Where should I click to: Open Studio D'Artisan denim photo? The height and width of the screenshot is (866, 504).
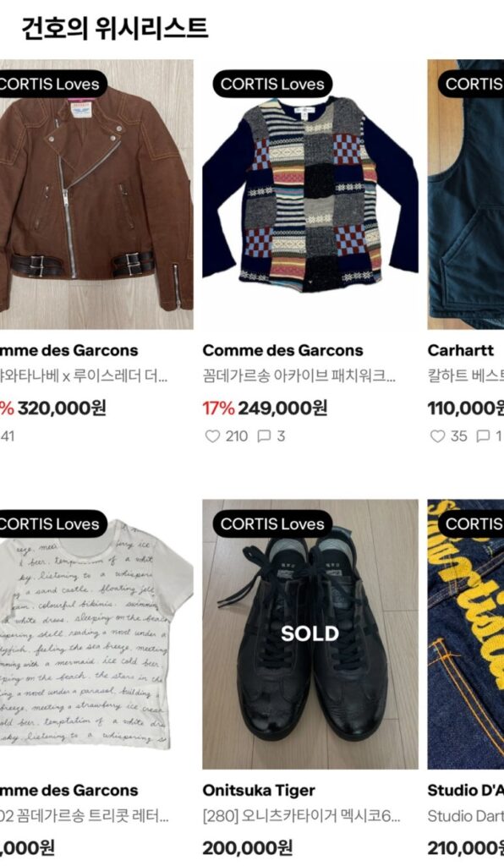coord(466,634)
